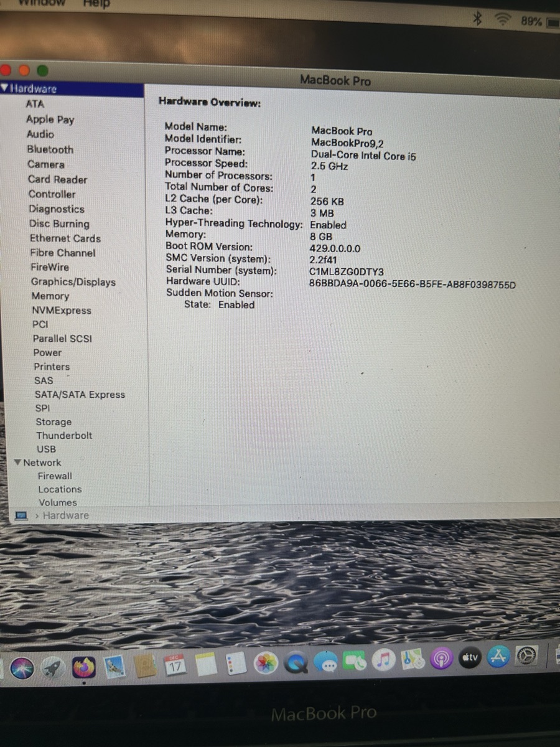Click the Hardware UUID value 86BBDA9A-0066…
This screenshot has width=560, height=747.
pos(413,284)
